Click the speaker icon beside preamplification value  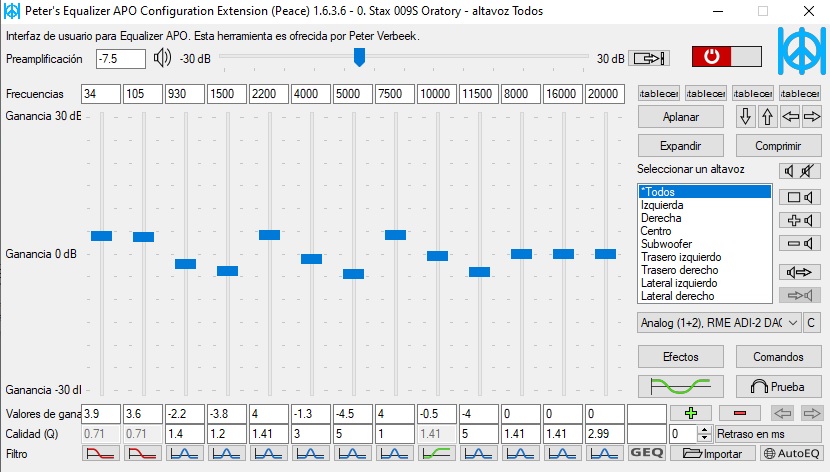163,58
